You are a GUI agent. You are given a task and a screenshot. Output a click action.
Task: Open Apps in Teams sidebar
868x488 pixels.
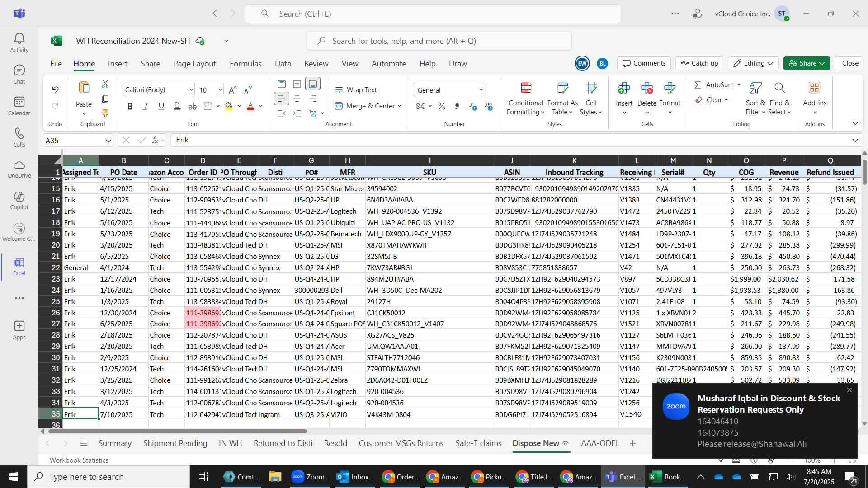point(19,330)
